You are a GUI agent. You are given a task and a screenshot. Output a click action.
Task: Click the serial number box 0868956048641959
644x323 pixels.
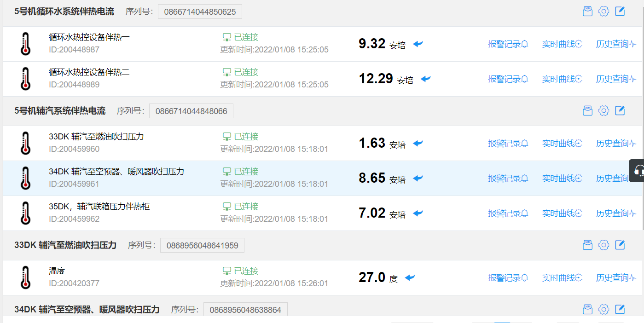pos(202,245)
